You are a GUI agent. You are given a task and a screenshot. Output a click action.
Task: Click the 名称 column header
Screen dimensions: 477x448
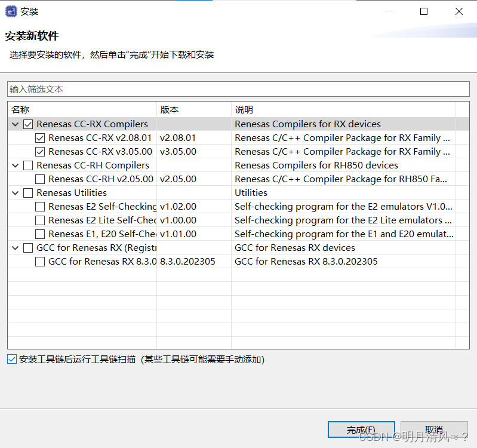click(x=82, y=109)
